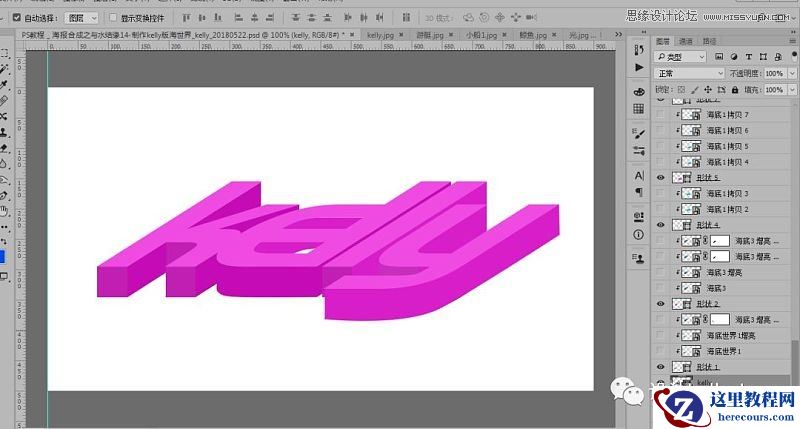Filter layers by pixel layer icon
The image size is (800, 429).
(719, 57)
